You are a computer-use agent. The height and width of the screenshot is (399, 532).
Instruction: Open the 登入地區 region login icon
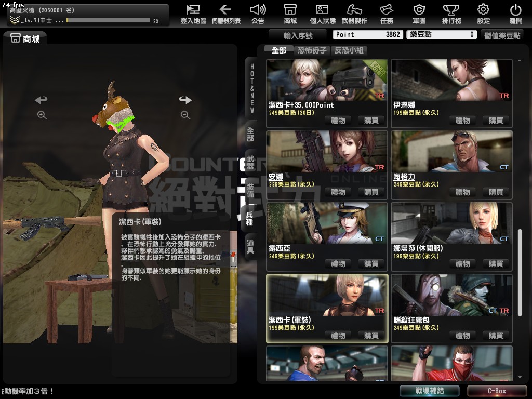(193, 14)
